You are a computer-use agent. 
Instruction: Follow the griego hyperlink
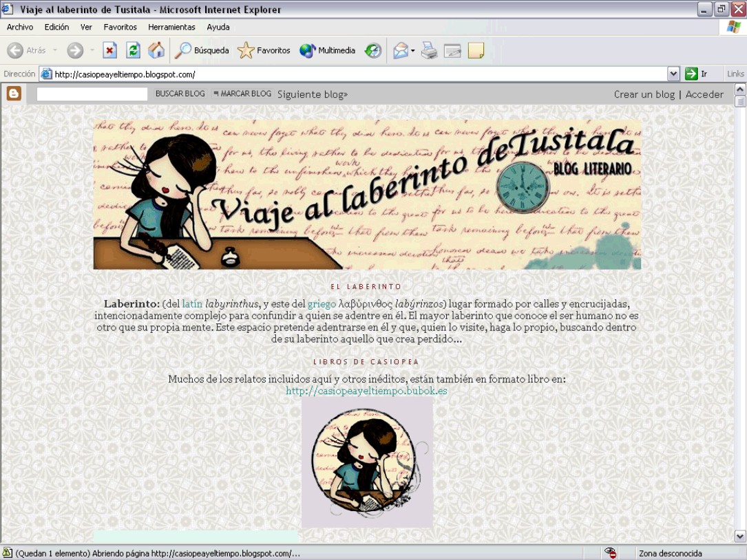coord(322,304)
